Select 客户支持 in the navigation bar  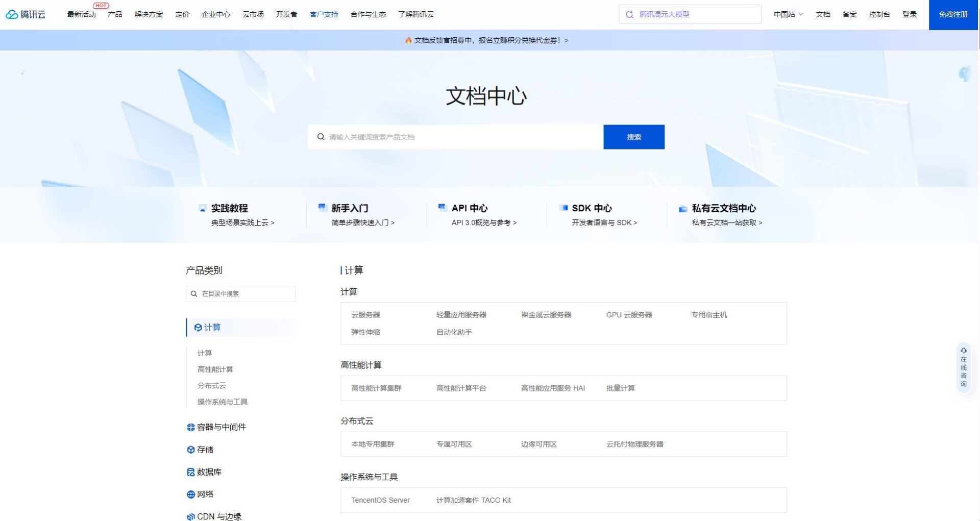tap(324, 14)
